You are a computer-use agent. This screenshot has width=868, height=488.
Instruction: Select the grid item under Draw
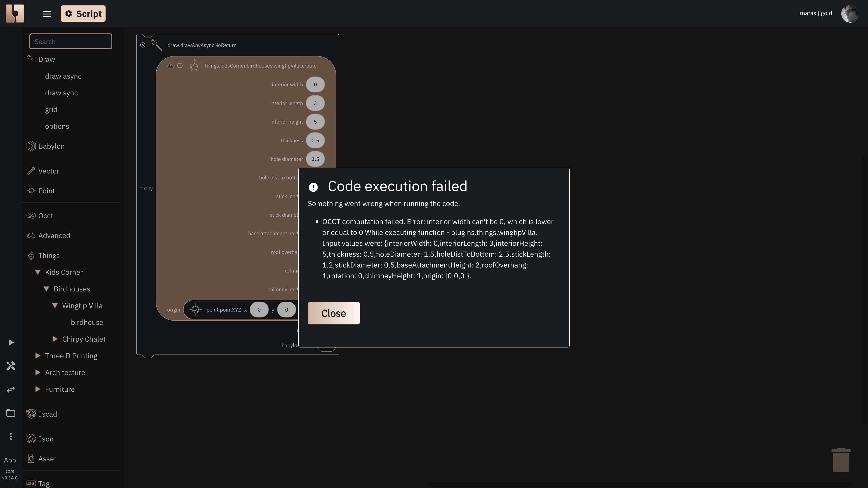pos(51,109)
